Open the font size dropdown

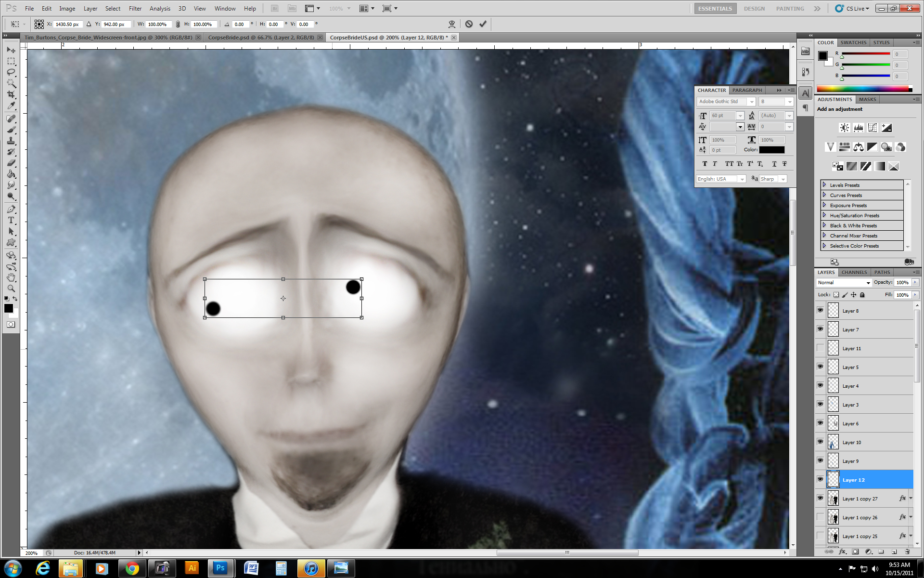tap(740, 116)
